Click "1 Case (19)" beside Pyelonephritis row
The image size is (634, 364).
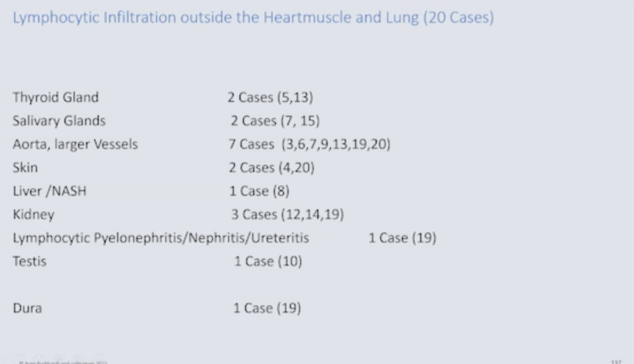click(402, 238)
